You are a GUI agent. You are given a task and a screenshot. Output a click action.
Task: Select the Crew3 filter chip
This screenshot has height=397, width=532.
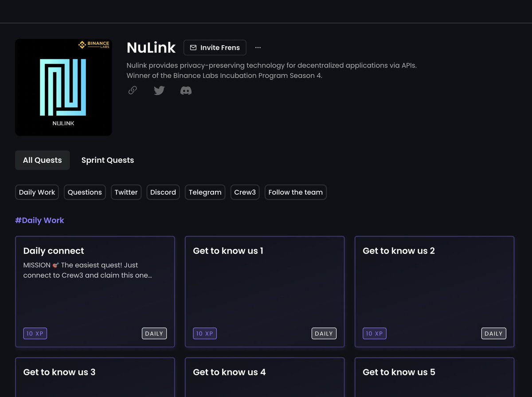[x=245, y=192]
